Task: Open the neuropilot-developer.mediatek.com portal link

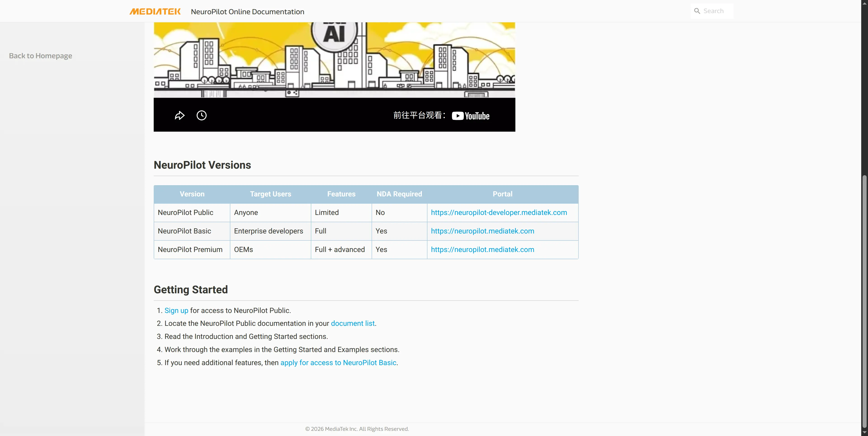Action: coord(499,212)
